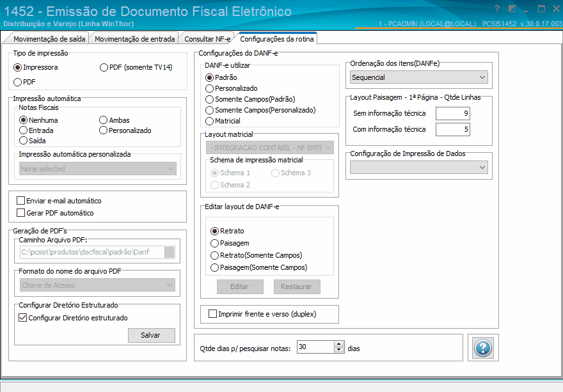Close the 1452 window
The image size is (563, 392).
(x=556, y=8)
